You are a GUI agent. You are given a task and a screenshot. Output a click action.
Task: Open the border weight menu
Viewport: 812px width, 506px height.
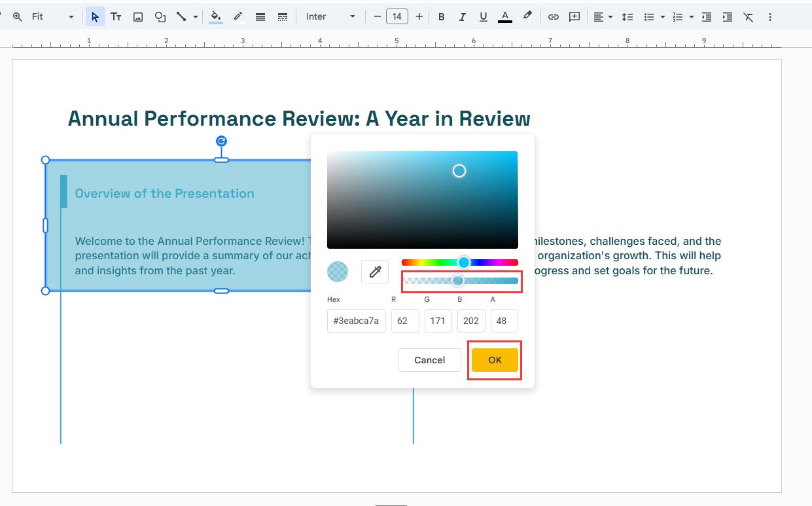pyautogui.click(x=260, y=17)
